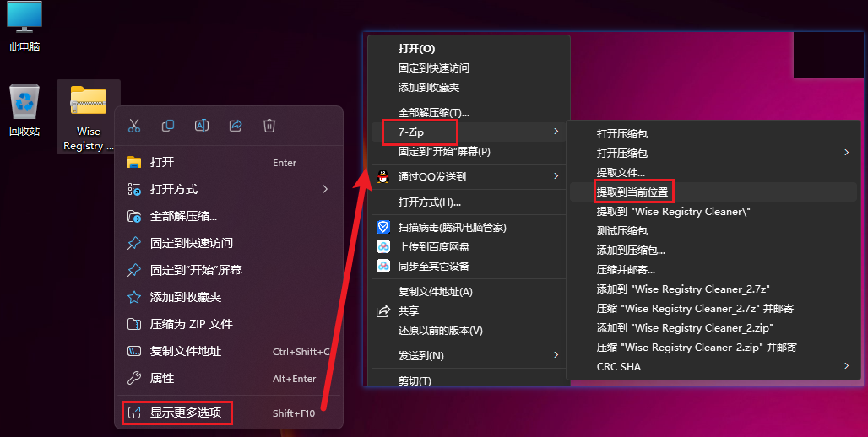The image size is (868, 437).
Task: Click first 打开压缩包 entry without arrow
Action: (x=713, y=133)
